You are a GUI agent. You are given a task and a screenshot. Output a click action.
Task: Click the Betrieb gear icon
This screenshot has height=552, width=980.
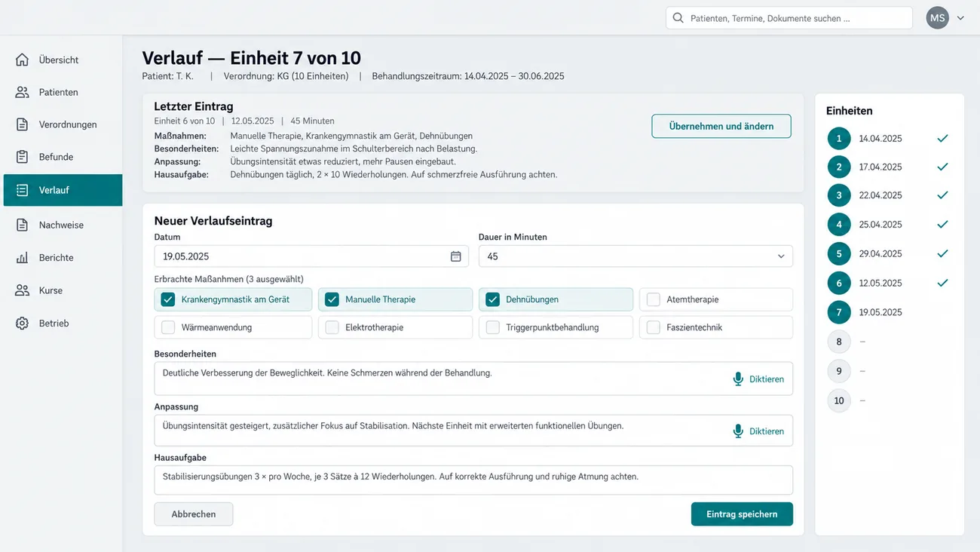[x=23, y=323]
